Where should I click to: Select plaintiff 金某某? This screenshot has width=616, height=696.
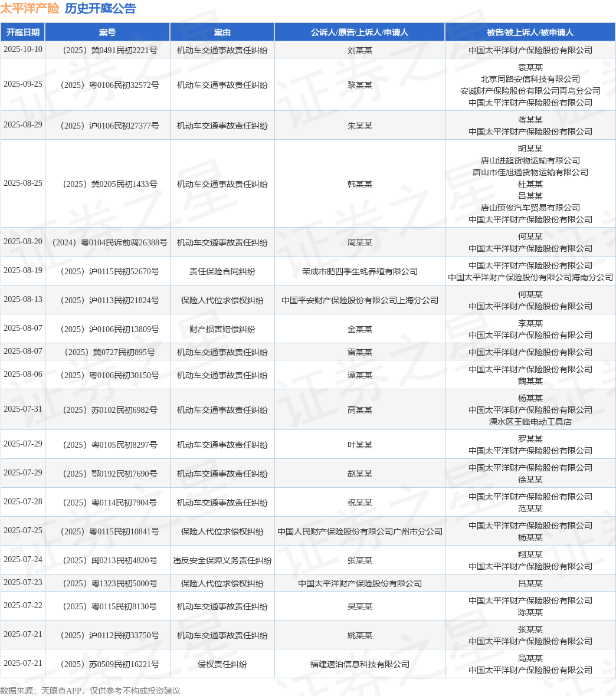click(360, 329)
